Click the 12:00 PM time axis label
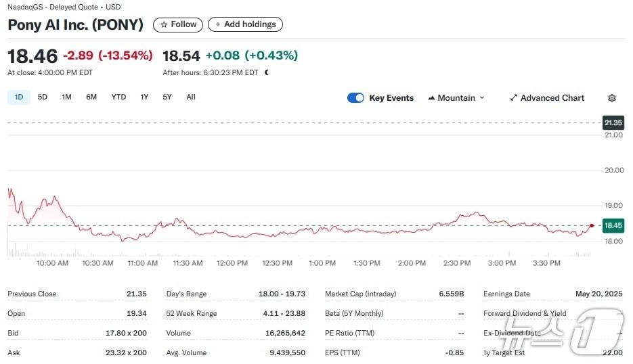 [232, 263]
